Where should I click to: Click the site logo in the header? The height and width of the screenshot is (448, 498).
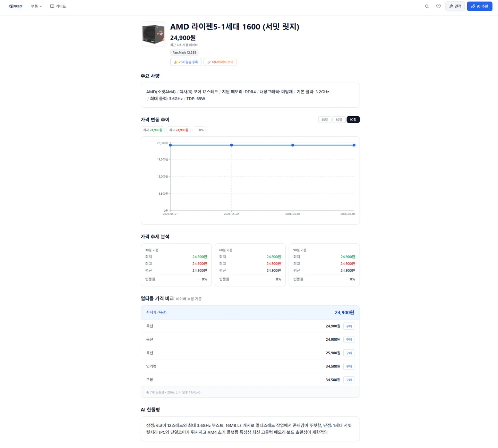pyautogui.click(x=16, y=6)
